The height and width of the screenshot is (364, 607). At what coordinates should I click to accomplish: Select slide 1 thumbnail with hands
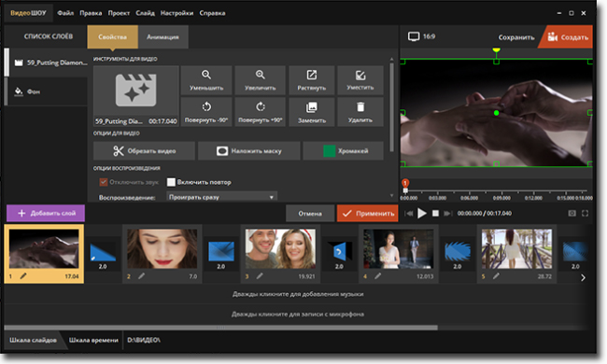[x=44, y=248]
